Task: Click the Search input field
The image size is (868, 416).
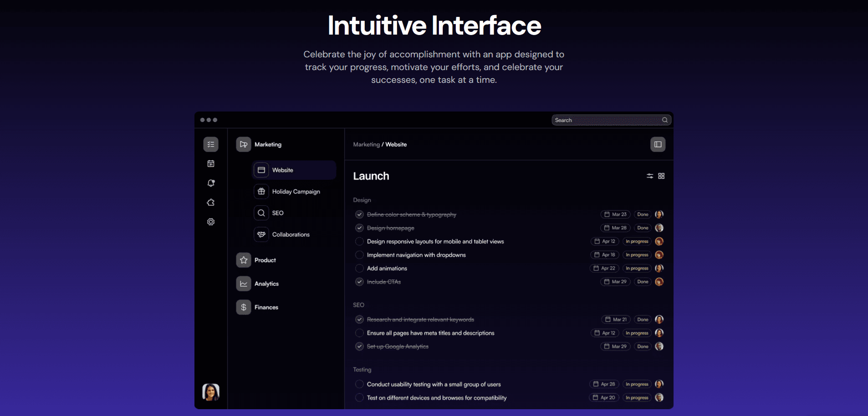Action: [606, 120]
